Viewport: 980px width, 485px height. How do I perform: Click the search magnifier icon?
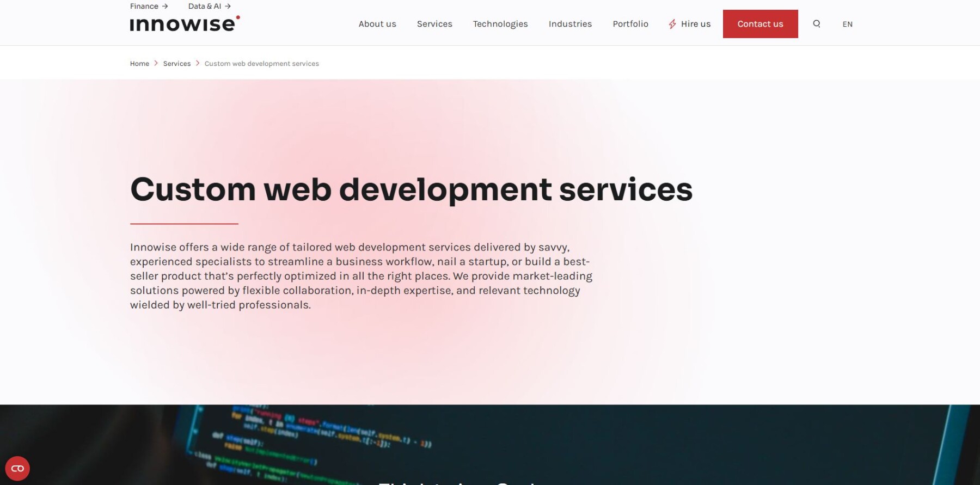click(816, 24)
